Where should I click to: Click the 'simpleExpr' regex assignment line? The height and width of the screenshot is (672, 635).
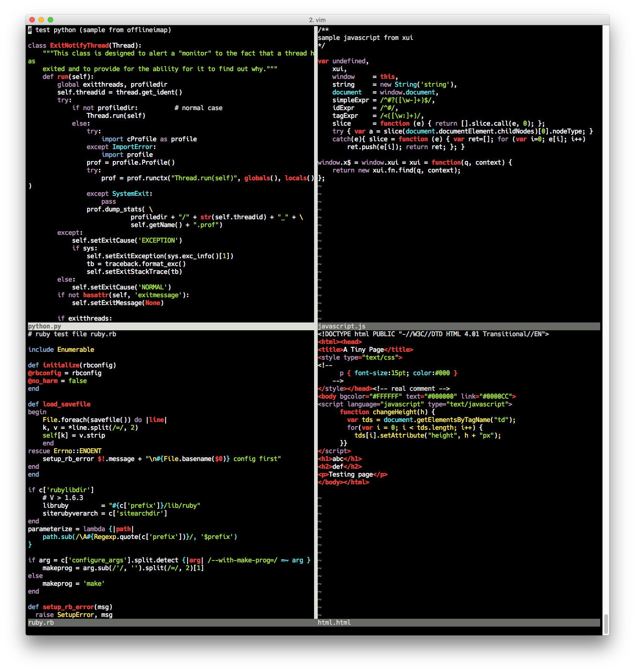pyautogui.click(x=384, y=100)
